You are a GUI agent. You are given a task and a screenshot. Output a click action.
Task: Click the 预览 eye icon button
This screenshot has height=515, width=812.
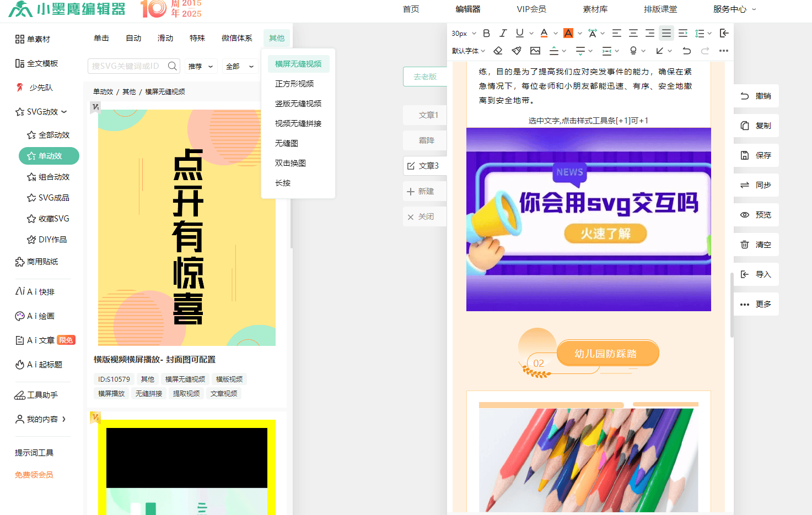[x=756, y=215]
